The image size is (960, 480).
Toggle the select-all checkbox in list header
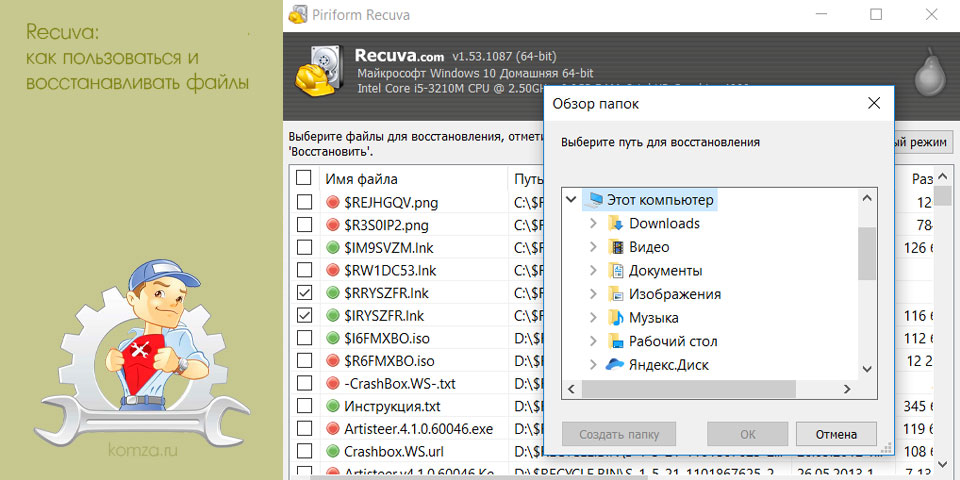point(304,178)
